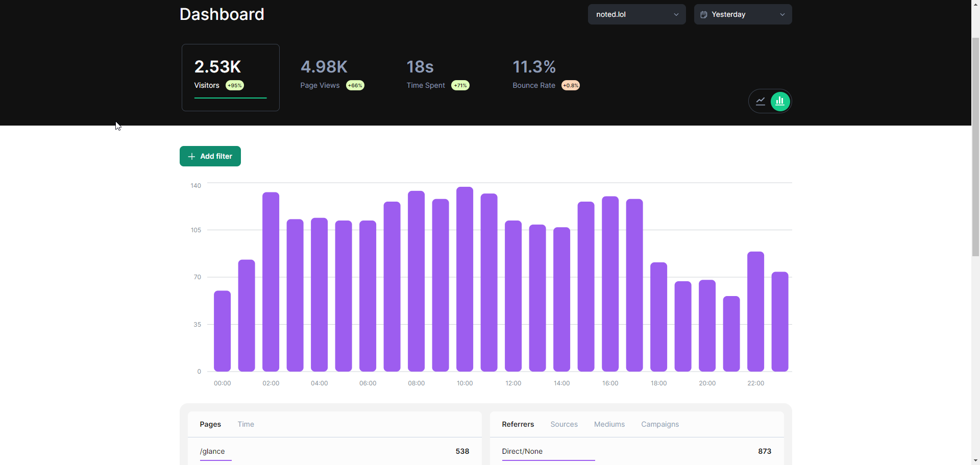The height and width of the screenshot is (465, 980).
Task: Click the 2.53K visitors value
Action: pos(217,67)
